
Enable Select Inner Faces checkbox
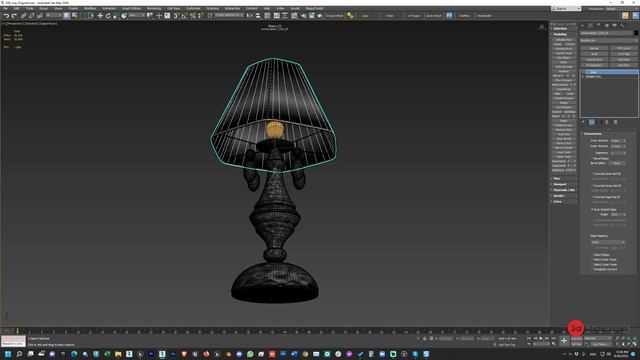pyautogui.click(x=592, y=260)
